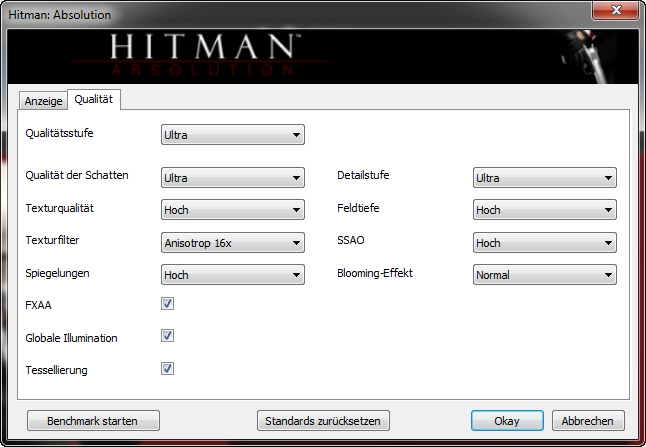The image size is (646, 447).
Task: Click the Globale Illumination label
Action: 71,338
